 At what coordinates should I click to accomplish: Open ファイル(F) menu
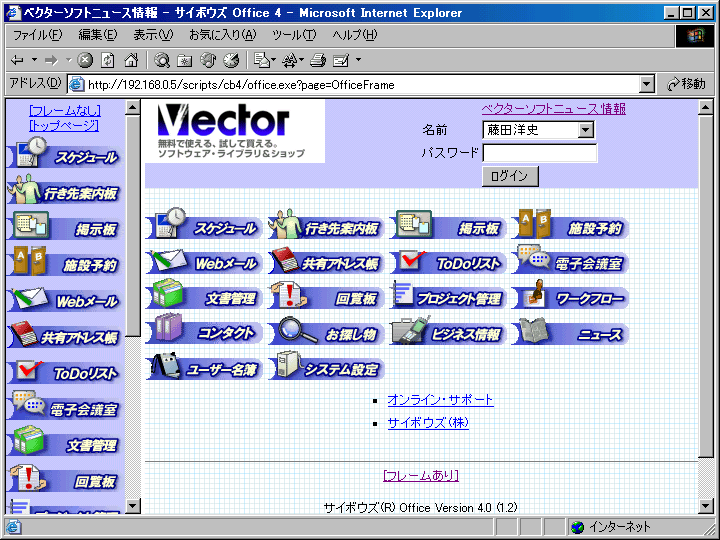37,35
